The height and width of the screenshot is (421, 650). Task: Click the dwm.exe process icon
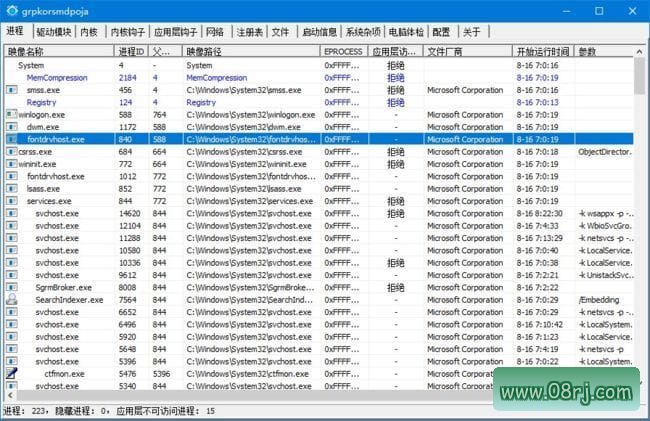[12, 127]
